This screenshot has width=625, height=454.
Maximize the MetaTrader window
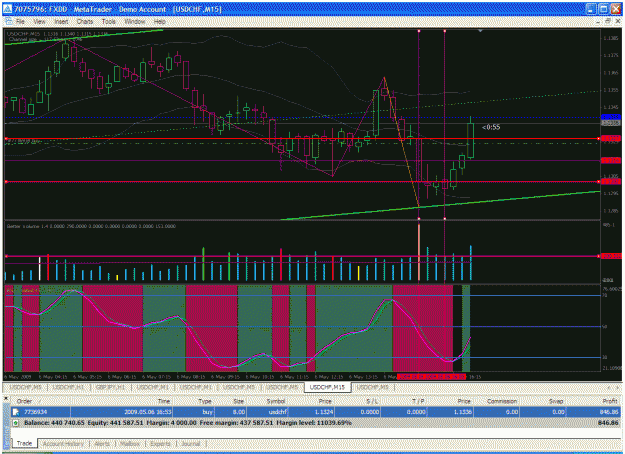[x=603, y=9]
